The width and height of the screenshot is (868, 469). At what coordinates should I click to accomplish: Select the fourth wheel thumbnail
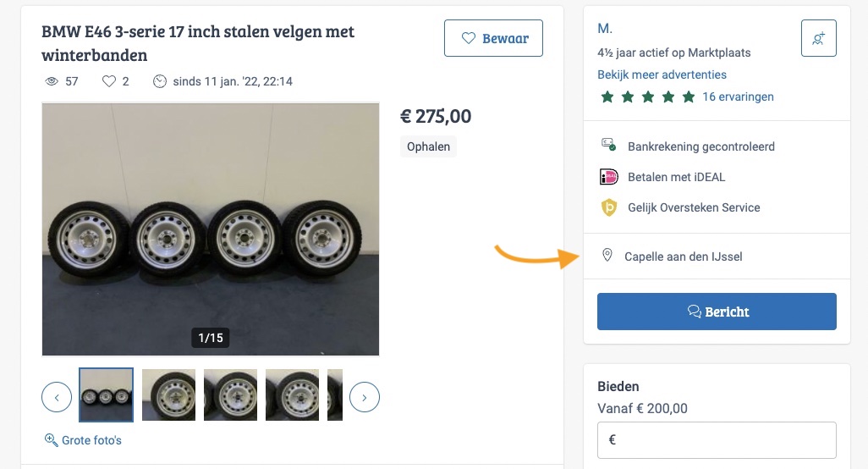point(292,395)
